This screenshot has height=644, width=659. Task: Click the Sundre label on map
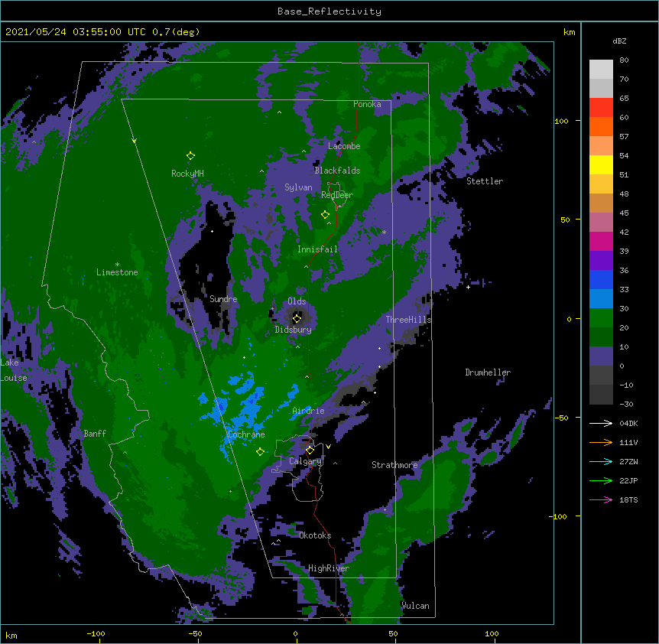[x=223, y=299]
